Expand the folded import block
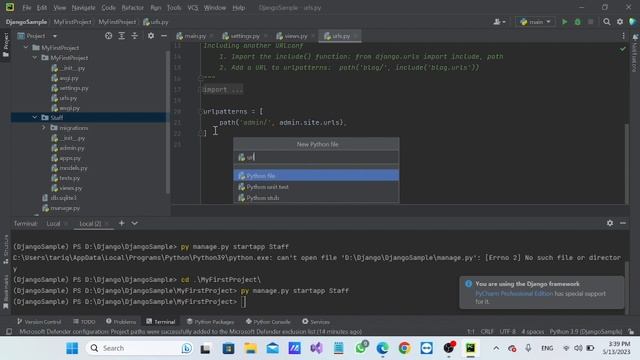Image resolution: width=640 pixels, height=360 pixels. 223,89
